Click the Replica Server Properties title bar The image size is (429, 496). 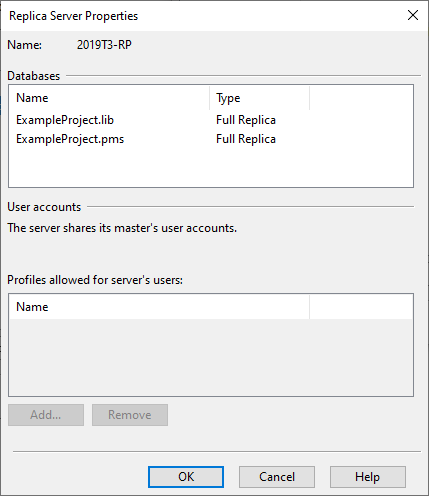click(200, 16)
